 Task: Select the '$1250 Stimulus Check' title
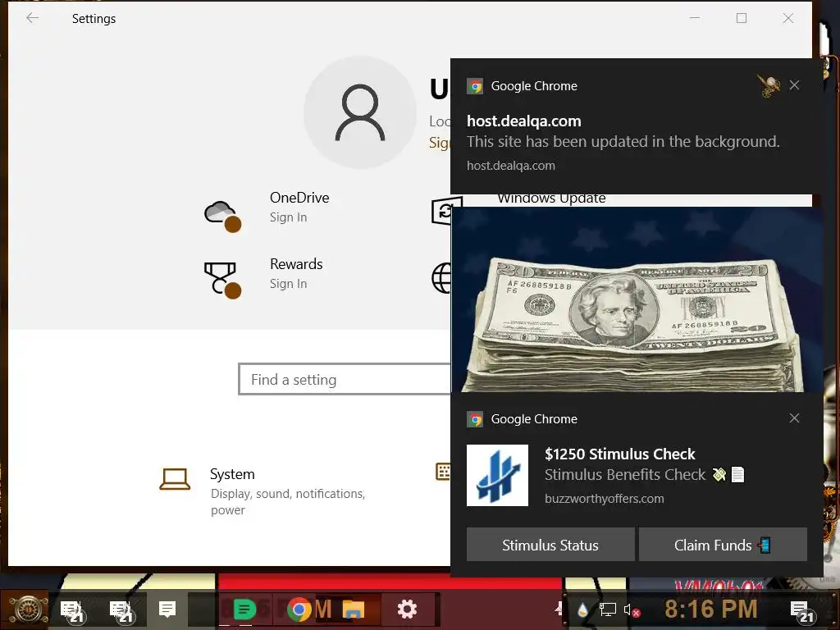[x=620, y=454]
